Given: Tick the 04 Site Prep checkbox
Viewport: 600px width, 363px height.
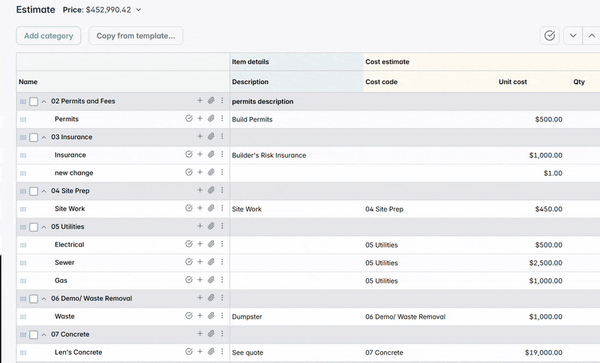Looking at the screenshot, I should point(34,191).
